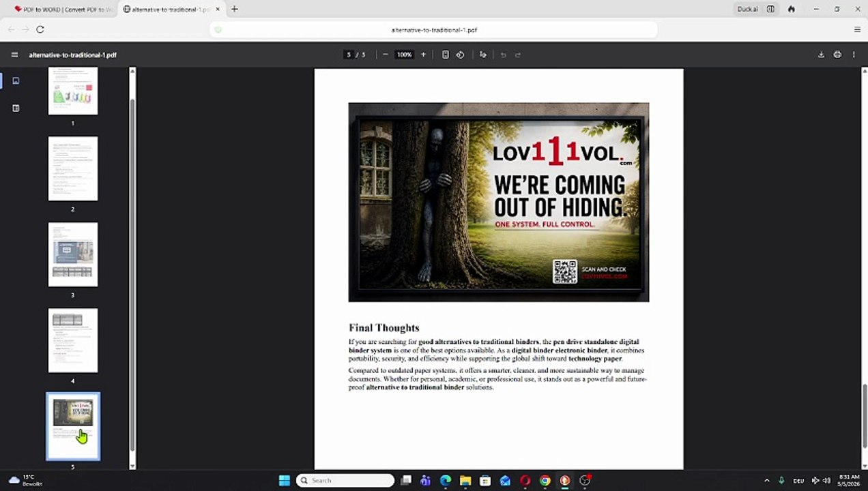
Task: Click the fit to page icon
Action: pyautogui.click(x=446, y=55)
